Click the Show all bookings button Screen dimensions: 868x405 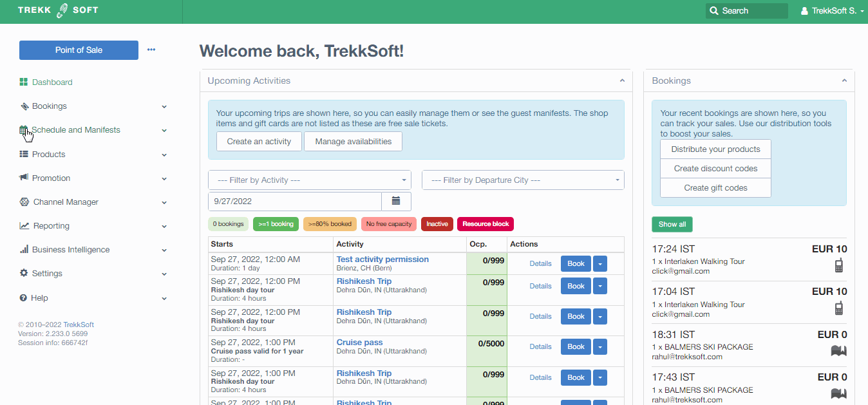point(672,224)
